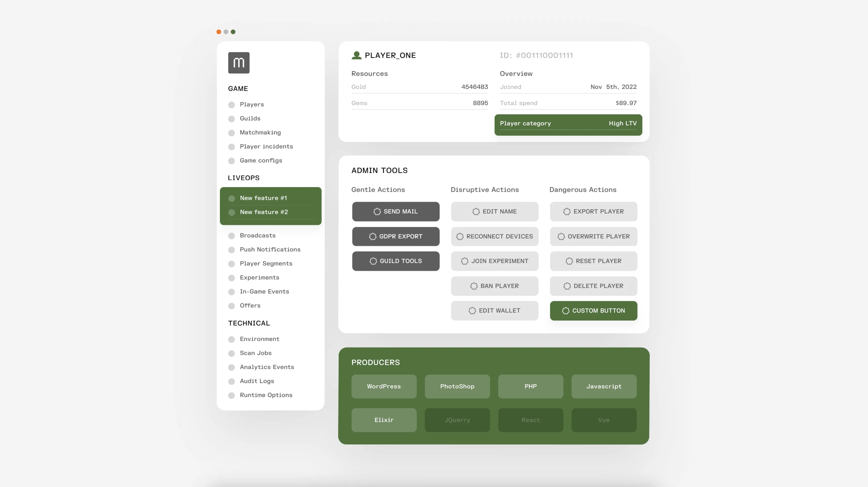Open Audit Logs under Technical
868x487 pixels.
257,381
